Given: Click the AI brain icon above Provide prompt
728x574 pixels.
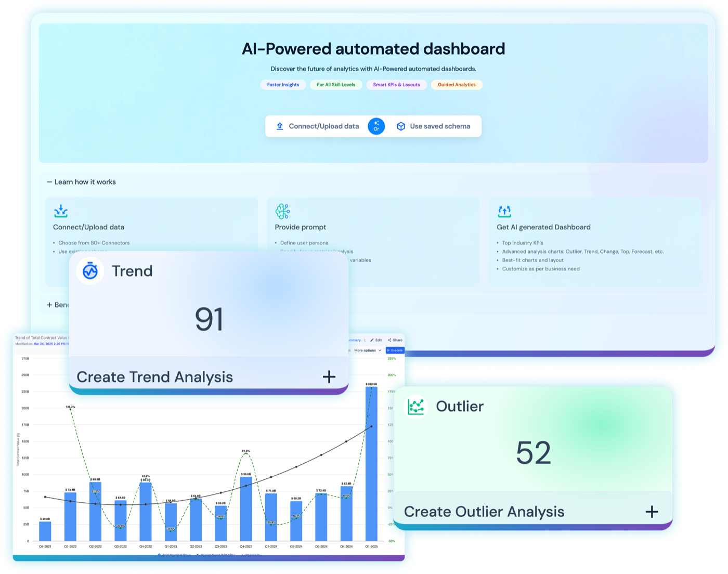Looking at the screenshot, I should (x=282, y=211).
